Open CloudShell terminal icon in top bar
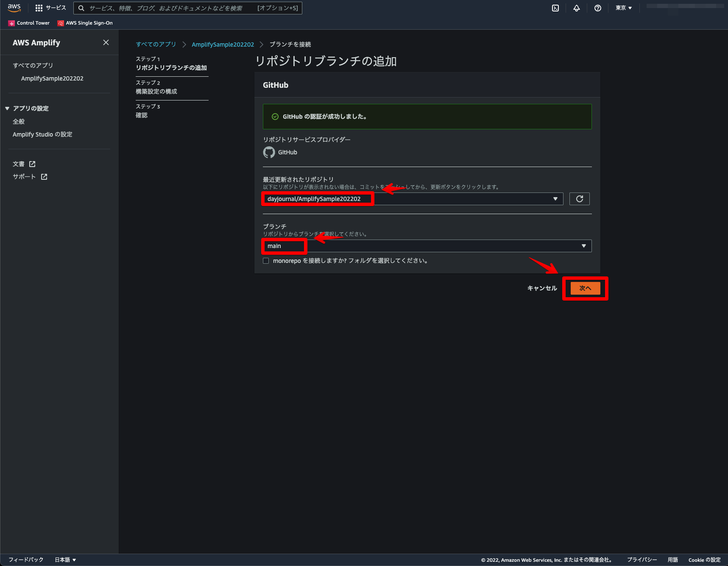This screenshot has width=728, height=566. click(x=555, y=8)
